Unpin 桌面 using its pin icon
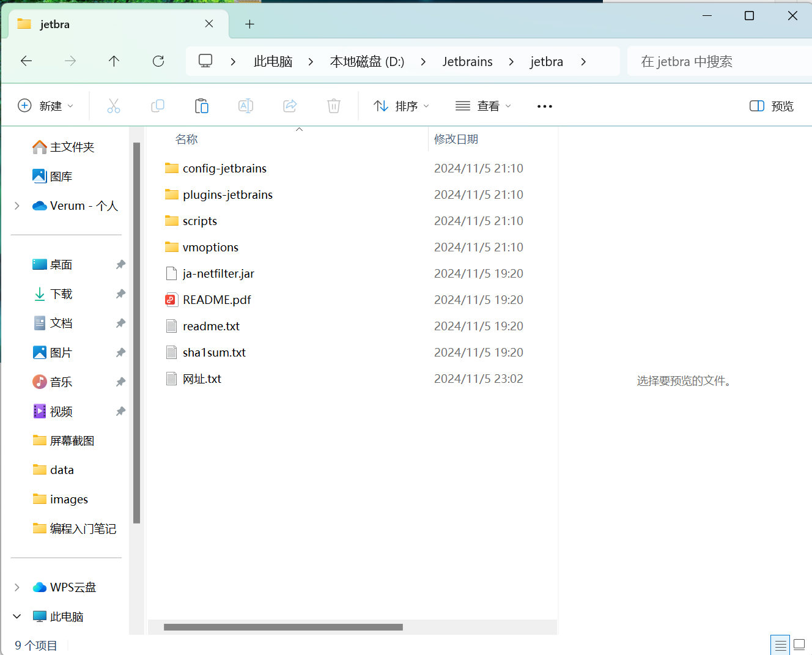812x655 pixels. click(120, 264)
